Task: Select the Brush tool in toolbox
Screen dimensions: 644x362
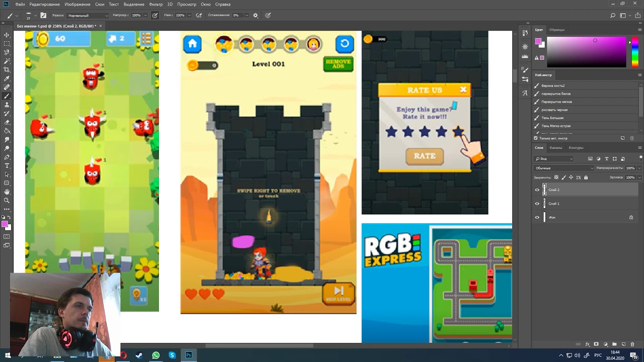Action: pos(7,96)
